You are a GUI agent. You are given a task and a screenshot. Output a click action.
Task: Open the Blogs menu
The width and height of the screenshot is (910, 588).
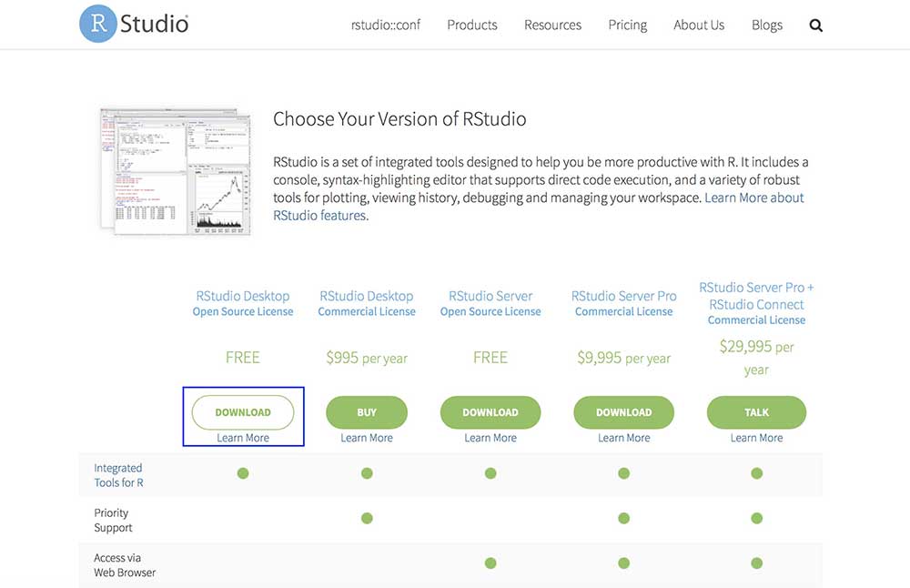pos(766,25)
